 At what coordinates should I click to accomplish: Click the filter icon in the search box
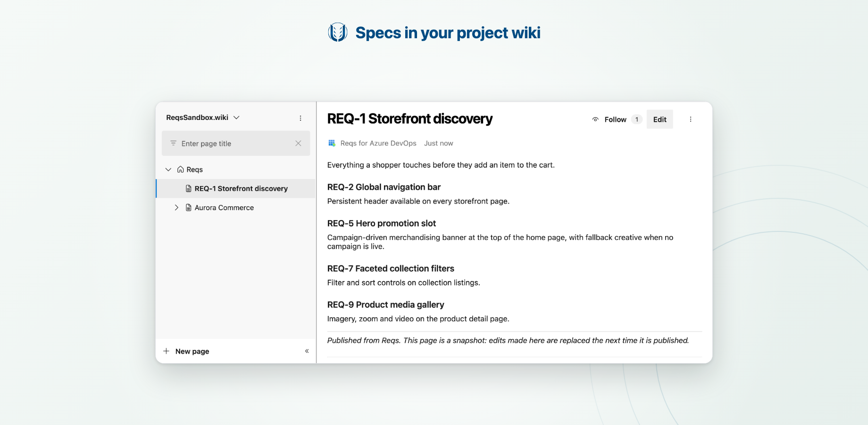click(173, 143)
